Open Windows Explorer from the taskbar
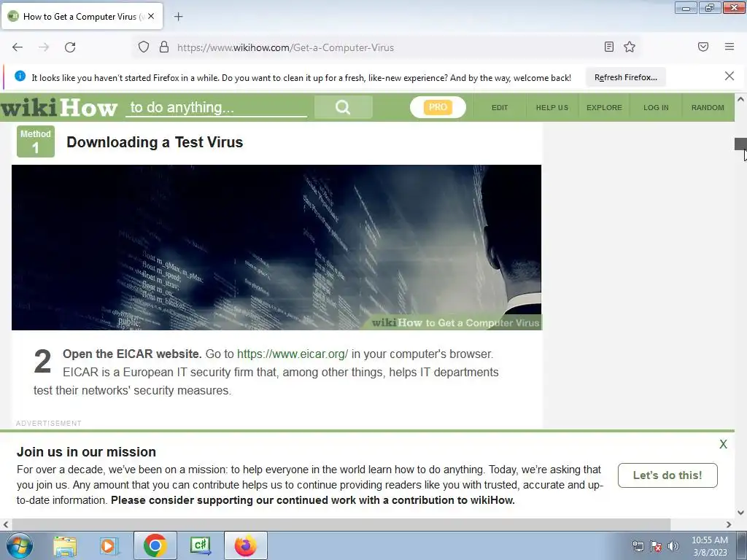Viewport: 747px width, 560px height. click(65, 545)
